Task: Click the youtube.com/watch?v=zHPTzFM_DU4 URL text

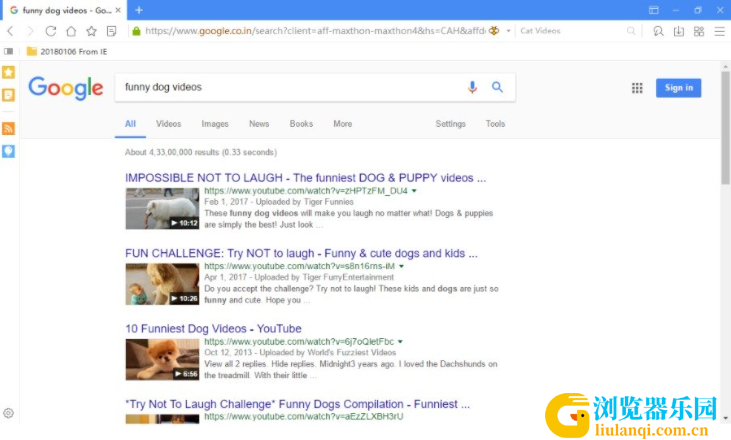Action: point(306,191)
